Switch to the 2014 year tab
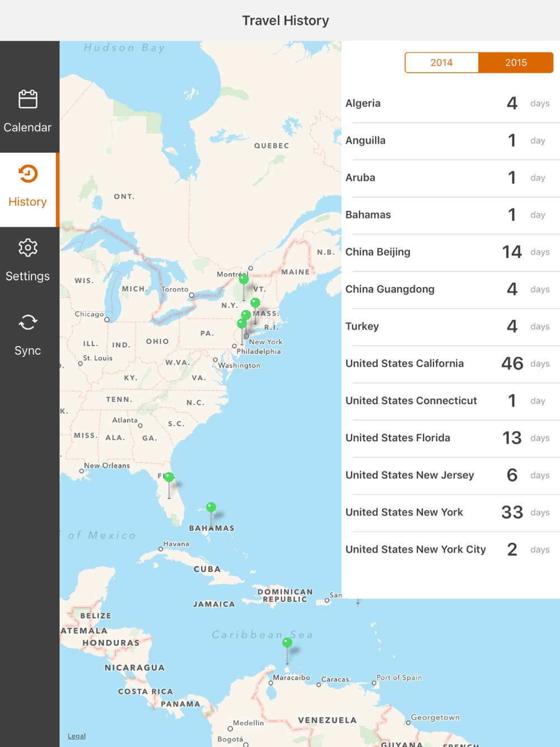The height and width of the screenshot is (747, 560). tap(442, 63)
